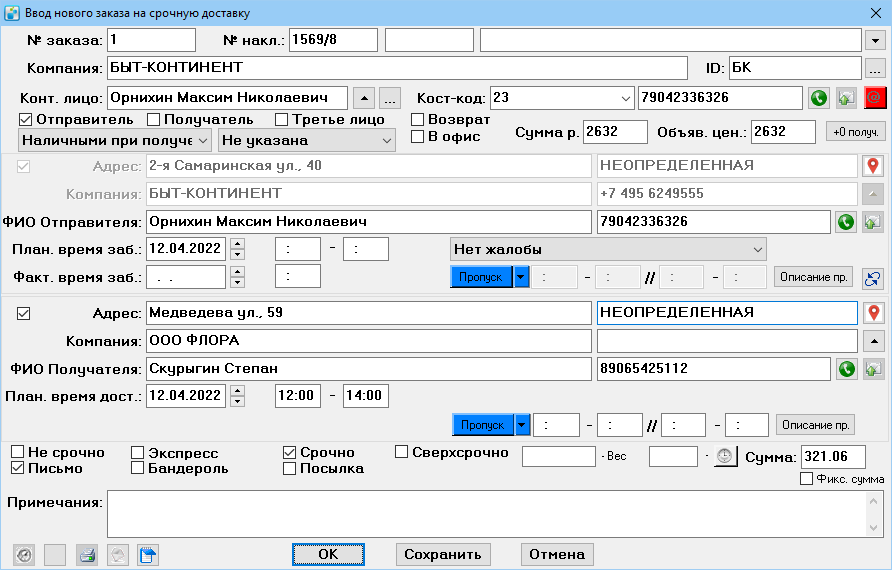Enable the Возврат checkbox

click(x=418, y=119)
